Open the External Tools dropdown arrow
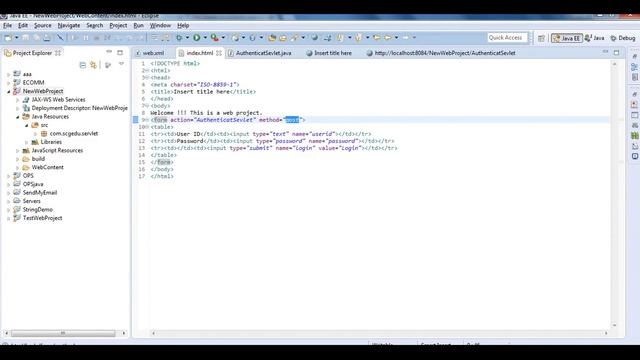This screenshot has height=360, width=640. 223,38
